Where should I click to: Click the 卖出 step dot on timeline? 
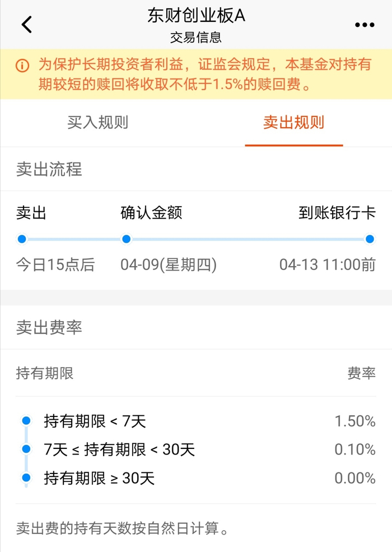pyautogui.click(x=22, y=239)
